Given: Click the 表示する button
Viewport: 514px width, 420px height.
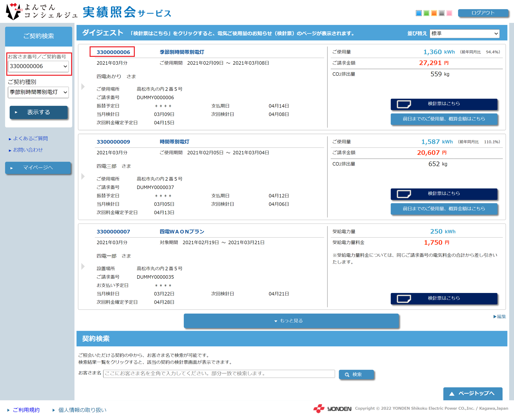Looking at the screenshot, I should click(39, 112).
